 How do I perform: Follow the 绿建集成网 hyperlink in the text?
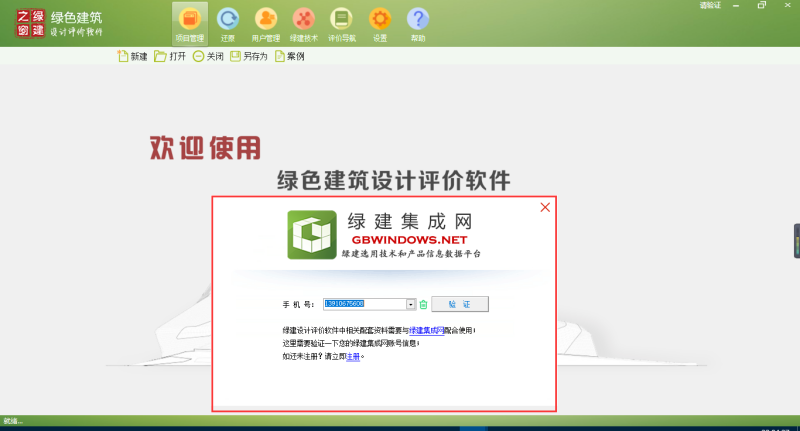tap(425, 330)
